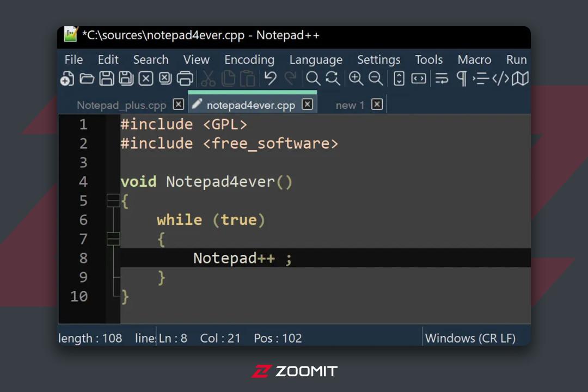Click the 'Windows (CR LF)' status entry

tap(470, 338)
